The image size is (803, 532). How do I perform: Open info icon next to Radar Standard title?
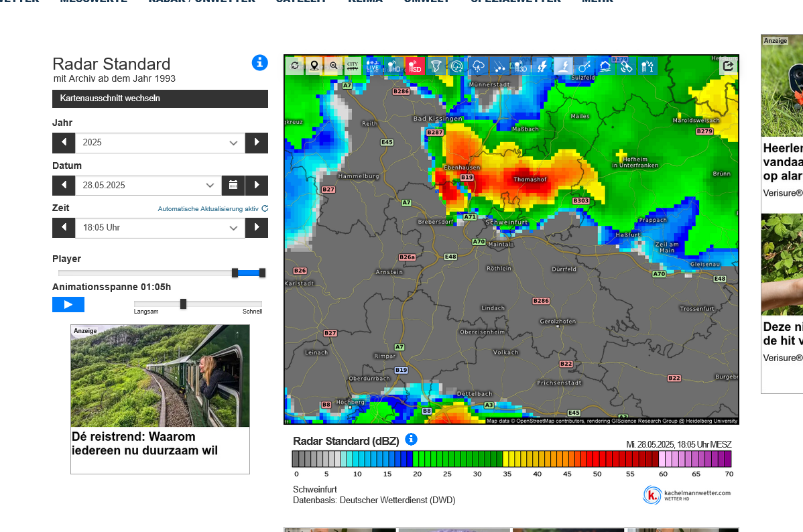pos(259,62)
